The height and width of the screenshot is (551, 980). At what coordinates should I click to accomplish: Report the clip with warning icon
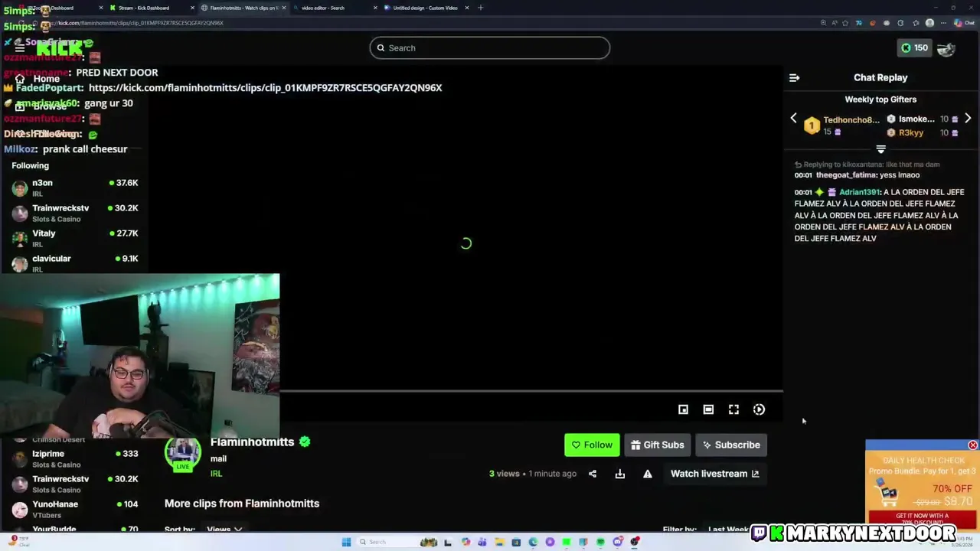(648, 474)
